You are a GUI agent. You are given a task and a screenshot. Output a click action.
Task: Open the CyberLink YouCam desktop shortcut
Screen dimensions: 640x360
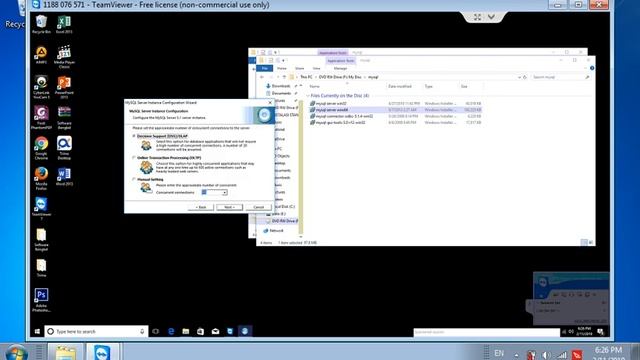pyautogui.click(x=41, y=87)
